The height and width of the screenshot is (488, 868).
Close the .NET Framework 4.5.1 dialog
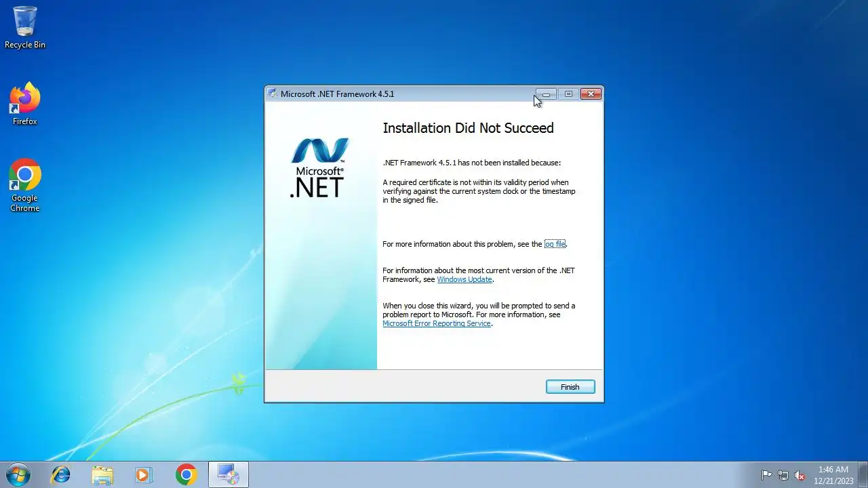(591, 94)
